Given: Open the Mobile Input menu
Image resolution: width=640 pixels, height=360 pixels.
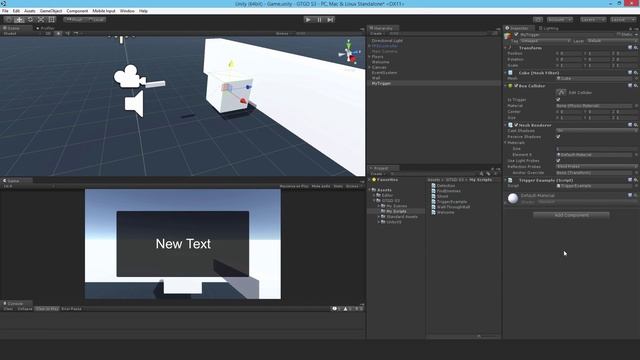Looking at the screenshot, I should (x=104, y=11).
